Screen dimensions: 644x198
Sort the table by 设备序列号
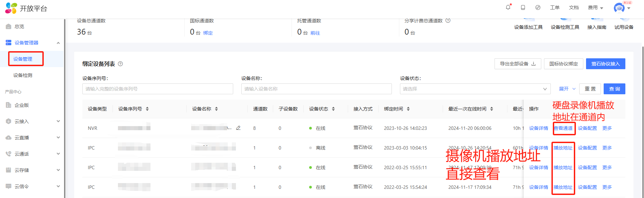point(147,109)
